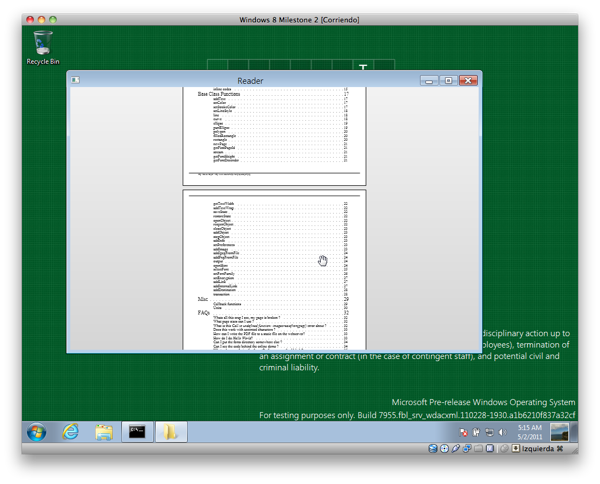The width and height of the screenshot is (600, 484).
Task: Open VirtualBox shared folders indicator
Action: (478, 448)
